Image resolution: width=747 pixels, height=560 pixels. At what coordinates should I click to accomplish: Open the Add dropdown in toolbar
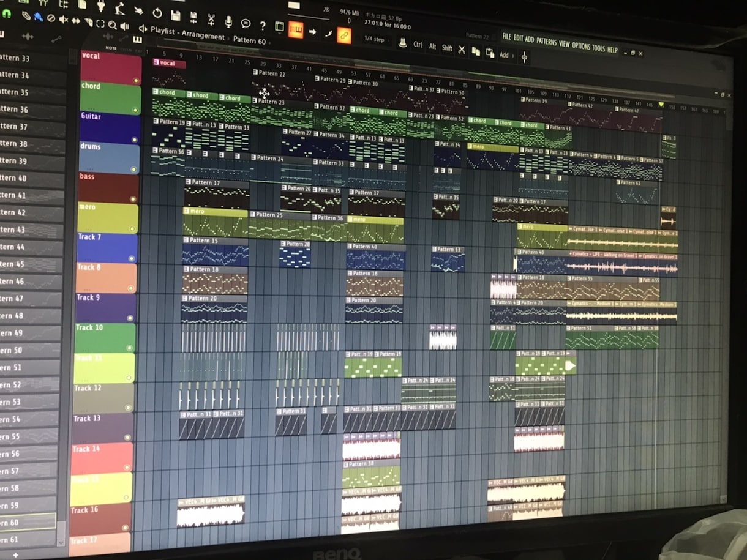506,55
